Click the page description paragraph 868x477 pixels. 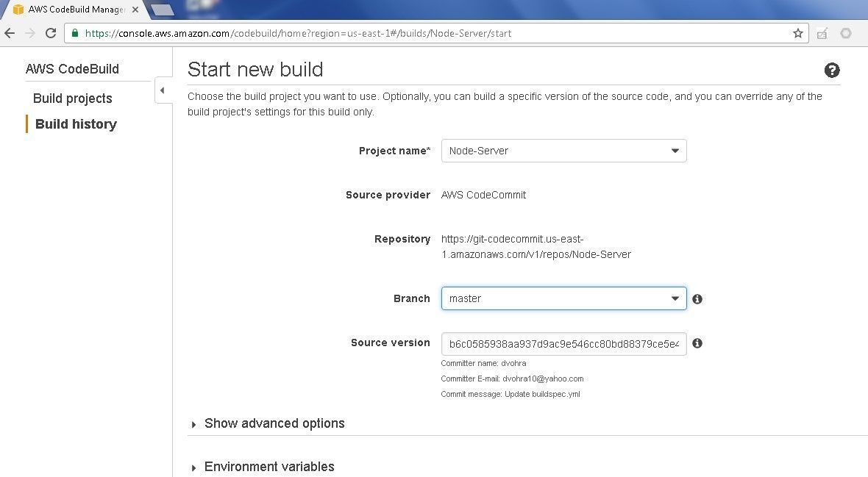[x=505, y=104]
